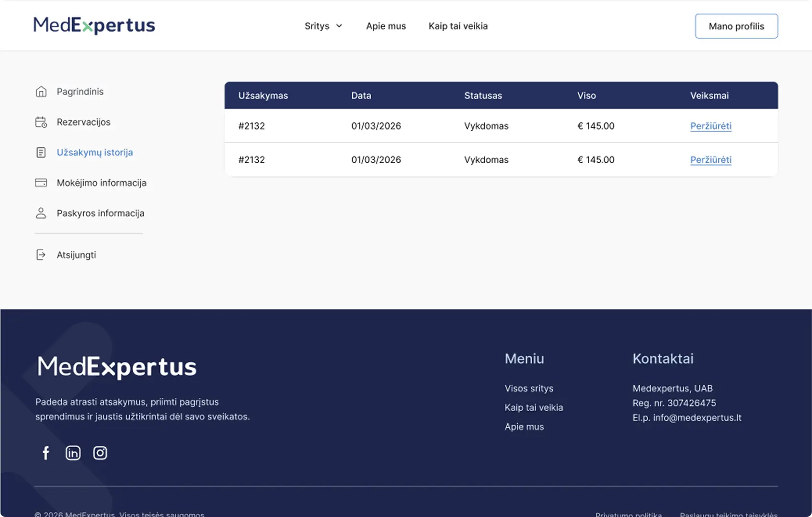Click the Mokėjimo informacija card icon
Screen dimensions: 812x517
41,183
